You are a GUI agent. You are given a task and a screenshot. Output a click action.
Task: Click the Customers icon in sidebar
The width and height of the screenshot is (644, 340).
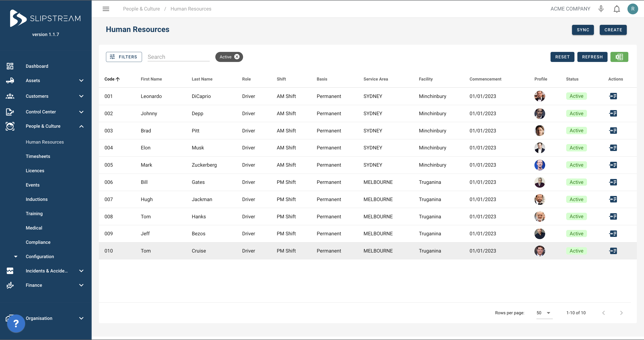click(x=10, y=96)
